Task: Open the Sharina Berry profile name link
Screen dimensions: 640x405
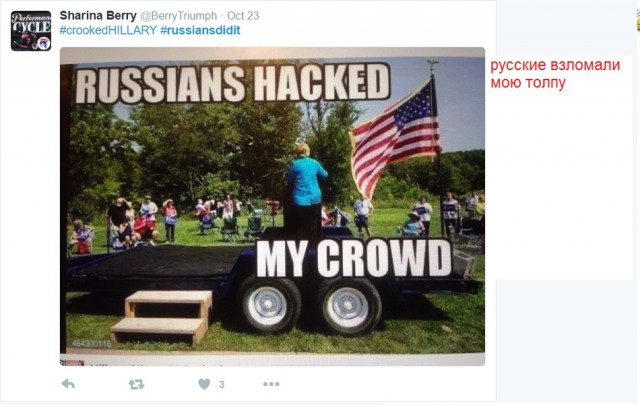Action: click(98, 16)
